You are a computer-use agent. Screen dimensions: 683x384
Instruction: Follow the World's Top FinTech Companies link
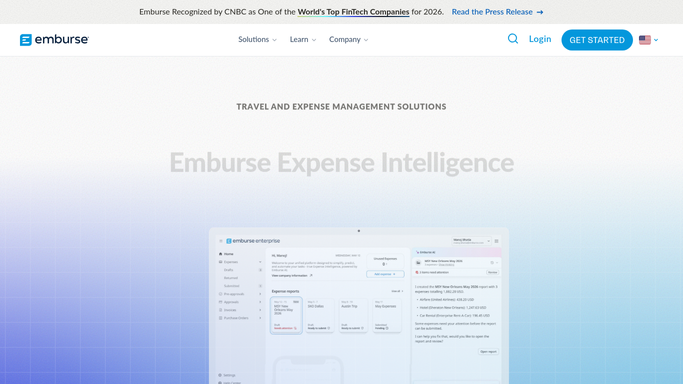click(353, 12)
